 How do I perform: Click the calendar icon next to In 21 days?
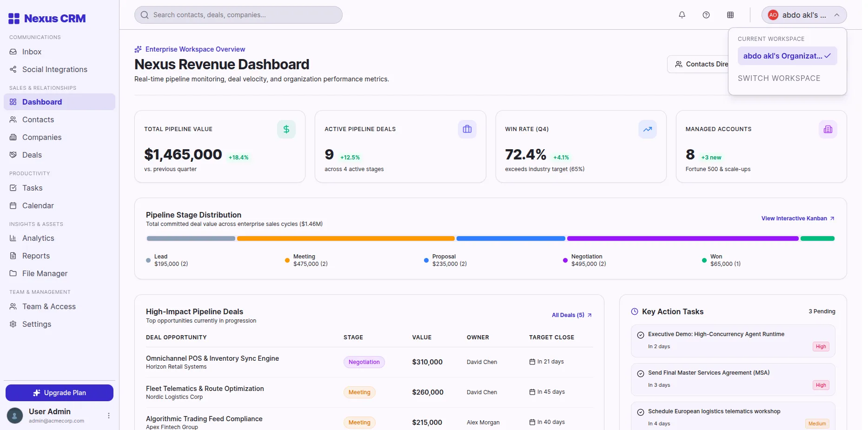point(532,362)
